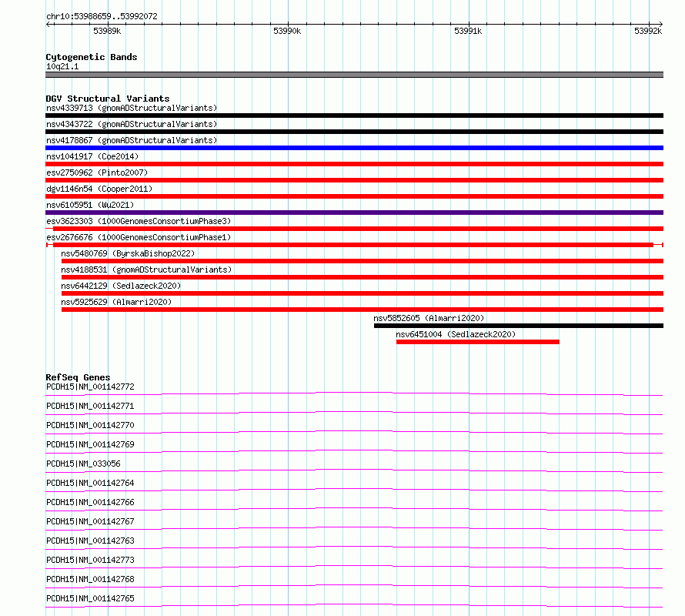Click PCDH15|NM_001142766 transcript
Image resolution: width=685 pixels, height=616 pixels.
click(90, 502)
